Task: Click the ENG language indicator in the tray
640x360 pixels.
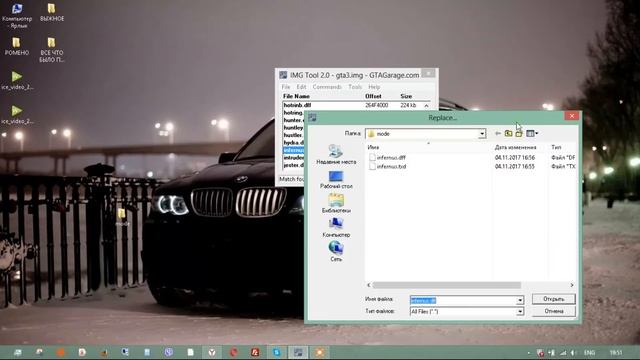Action: pos(589,352)
